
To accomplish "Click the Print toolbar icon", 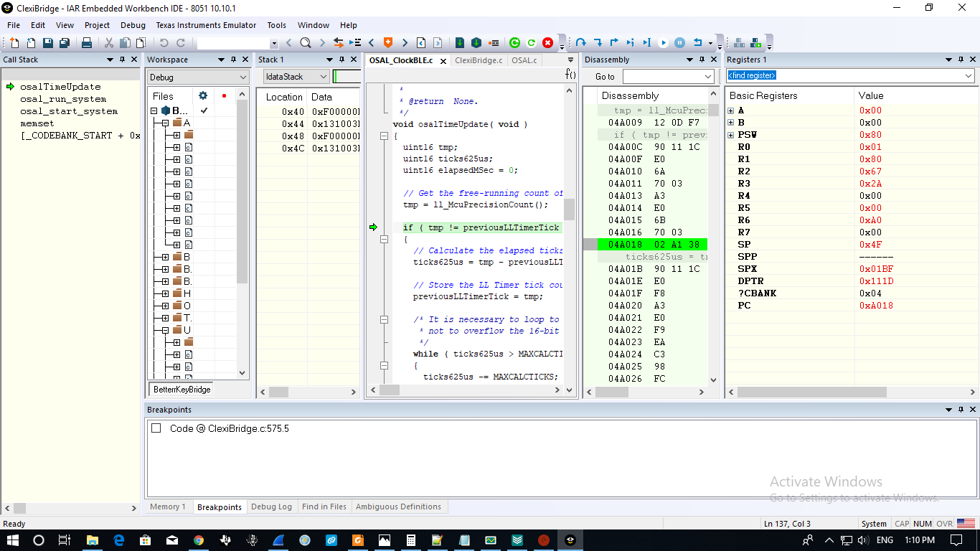I will click(86, 43).
